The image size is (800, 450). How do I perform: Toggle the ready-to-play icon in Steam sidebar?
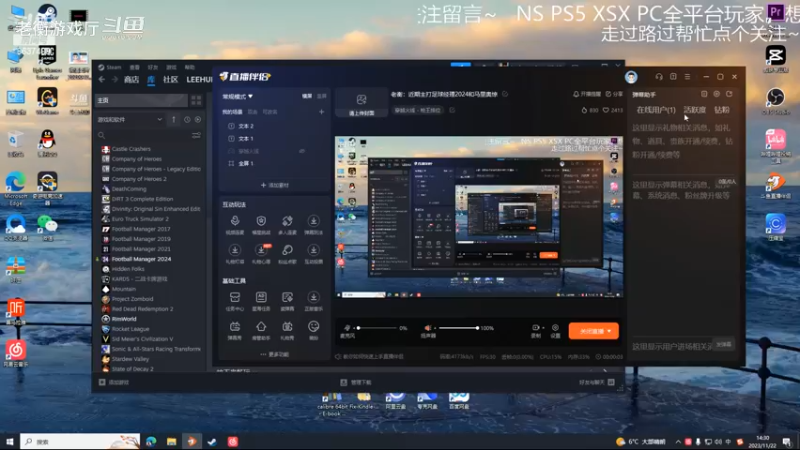coord(197,119)
